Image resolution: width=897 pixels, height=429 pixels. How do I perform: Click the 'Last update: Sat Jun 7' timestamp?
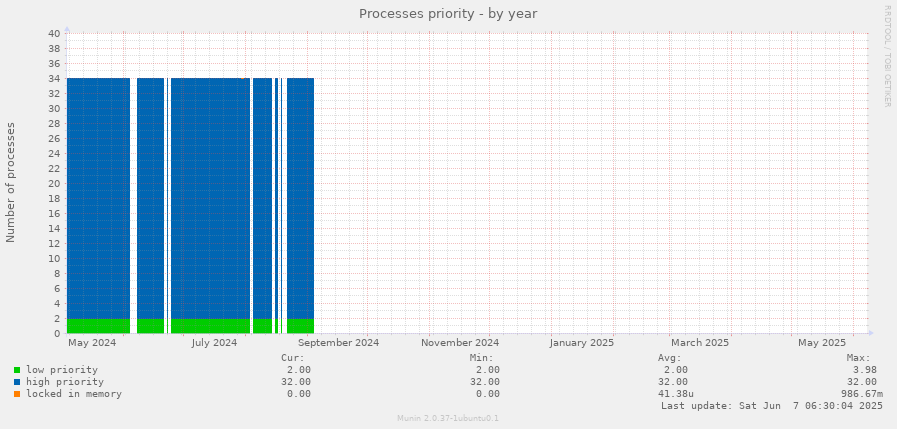pos(772,406)
